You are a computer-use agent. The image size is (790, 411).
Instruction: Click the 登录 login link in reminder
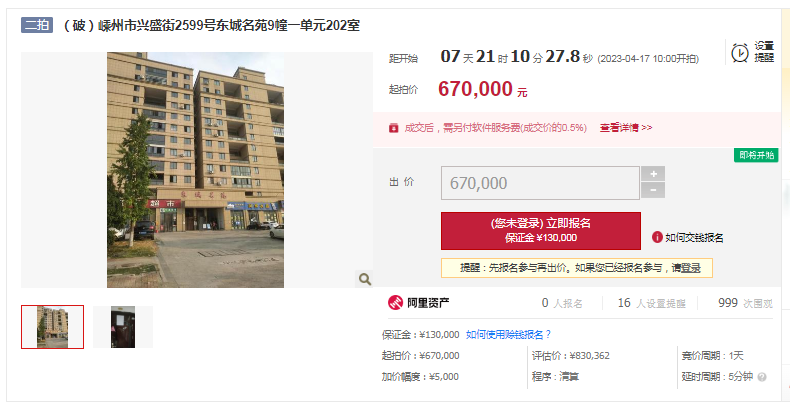click(691, 268)
